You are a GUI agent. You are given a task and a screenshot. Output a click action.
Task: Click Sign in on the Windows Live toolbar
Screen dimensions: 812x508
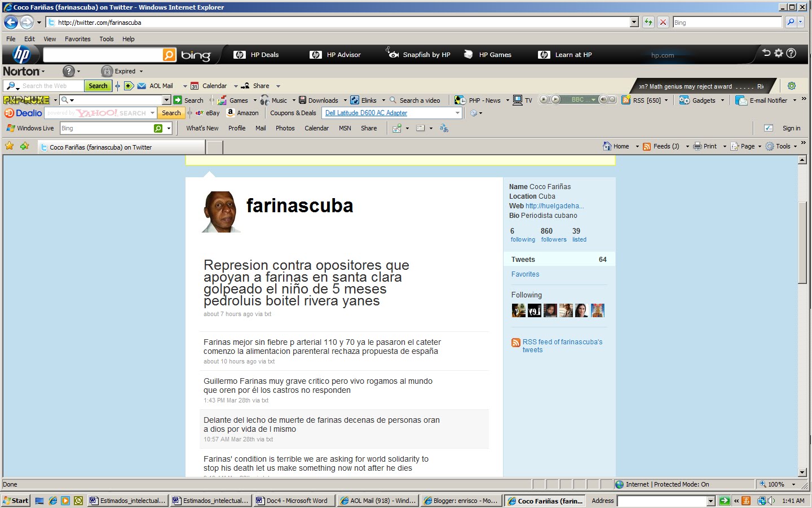point(791,128)
